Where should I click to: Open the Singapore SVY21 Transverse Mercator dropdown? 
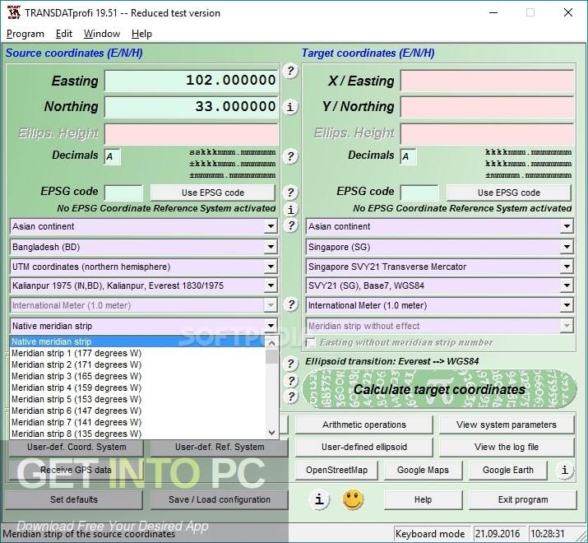(567, 267)
